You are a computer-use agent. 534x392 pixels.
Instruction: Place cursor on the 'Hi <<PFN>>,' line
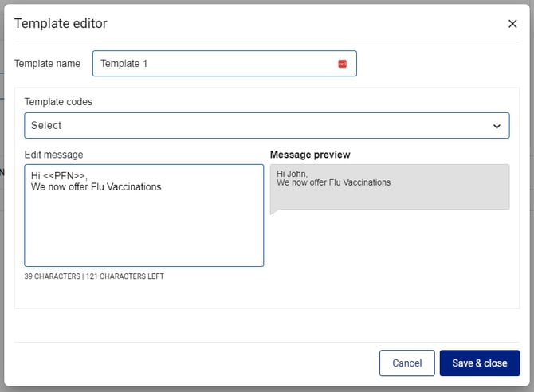point(59,176)
